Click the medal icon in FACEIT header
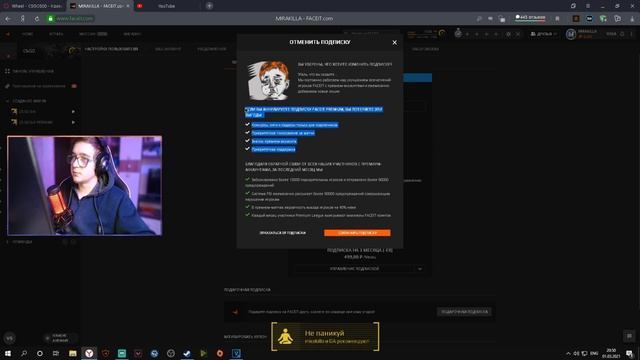 coord(458,33)
